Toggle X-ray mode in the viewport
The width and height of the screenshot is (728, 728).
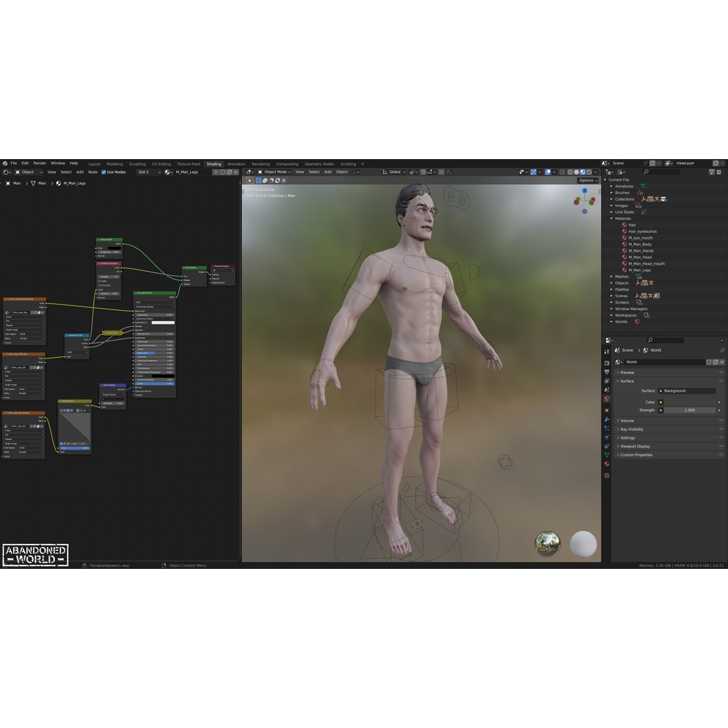562,172
